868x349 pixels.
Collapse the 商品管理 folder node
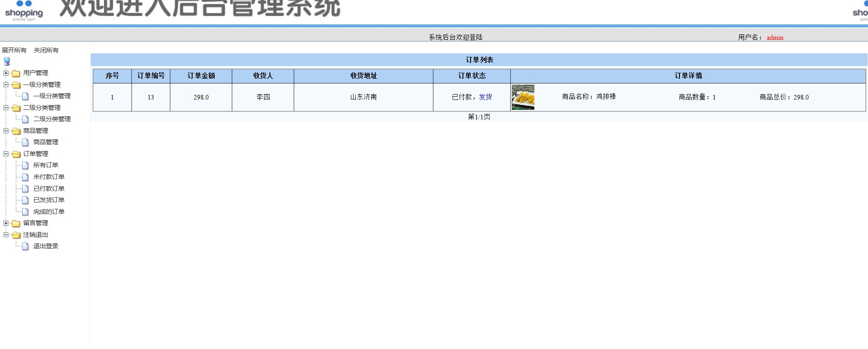click(6, 131)
